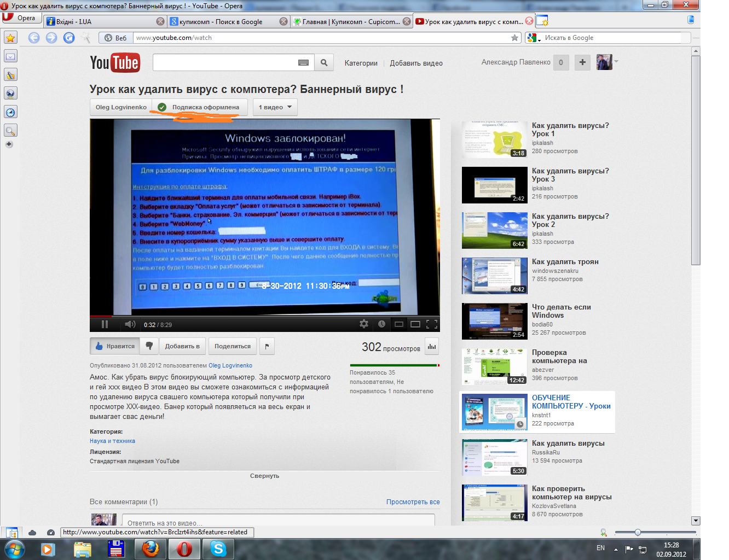Open the on-screen keyboard in search box
The image size is (729, 560).
coord(304,62)
